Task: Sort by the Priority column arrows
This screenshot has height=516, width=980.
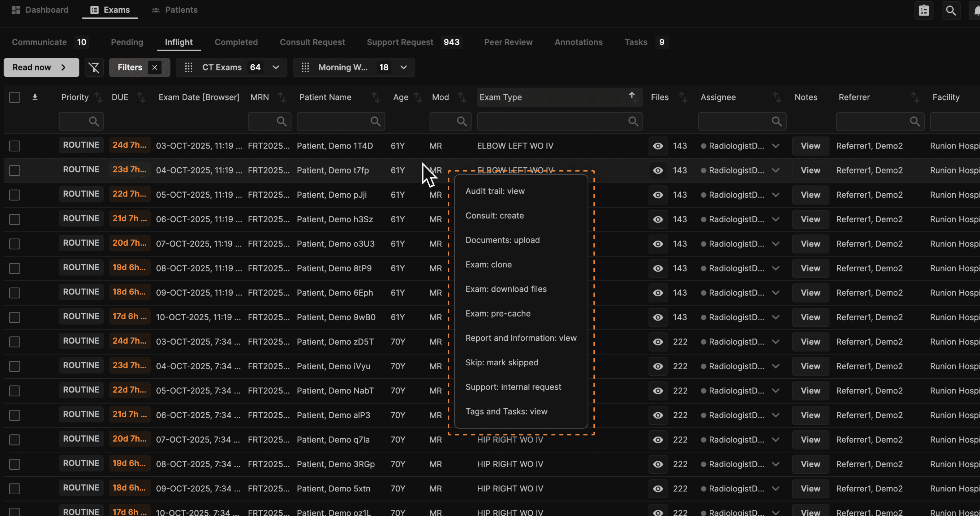Action: point(98,98)
